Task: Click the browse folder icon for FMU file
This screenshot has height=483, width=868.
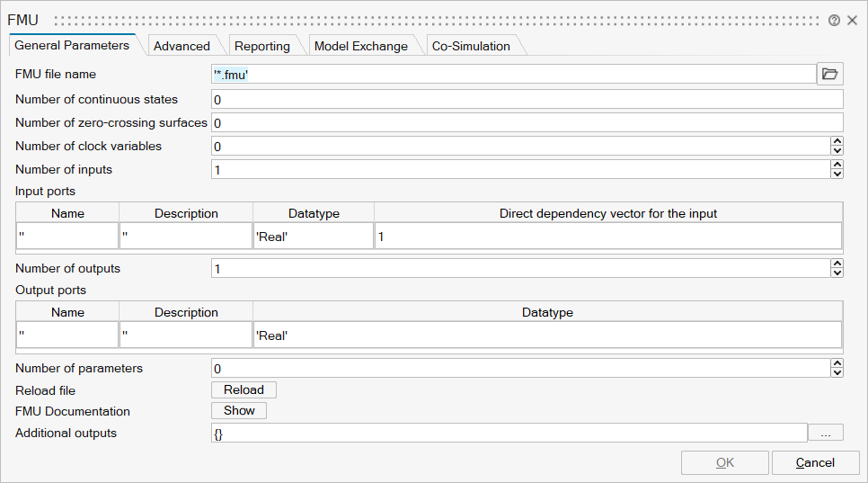Action: click(829, 75)
